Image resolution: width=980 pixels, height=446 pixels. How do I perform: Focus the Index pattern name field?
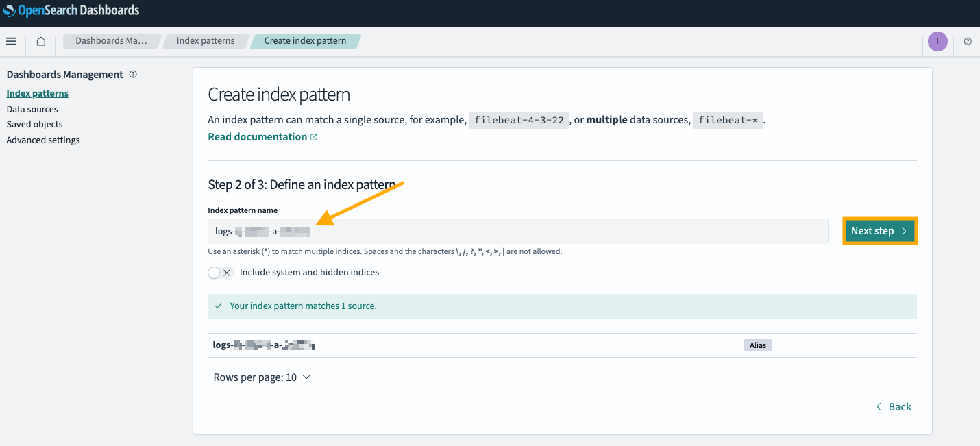click(x=518, y=231)
